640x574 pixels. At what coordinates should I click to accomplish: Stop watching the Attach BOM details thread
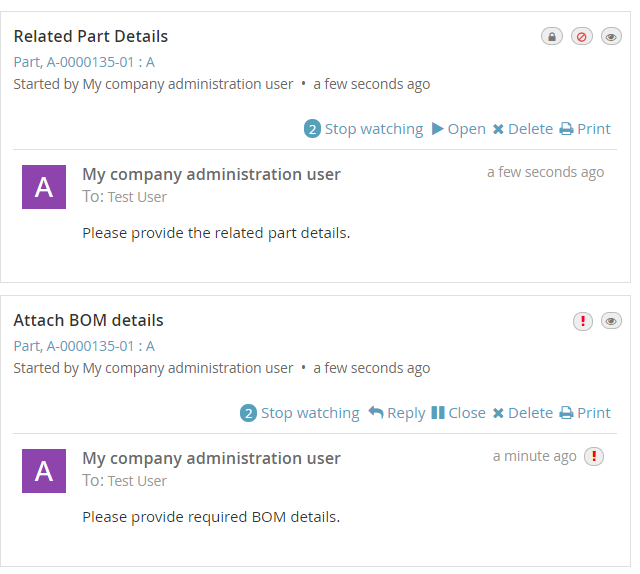click(299, 413)
